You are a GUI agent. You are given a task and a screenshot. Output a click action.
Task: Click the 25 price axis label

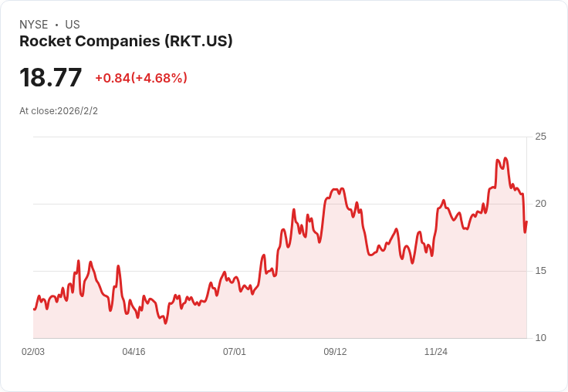540,137
